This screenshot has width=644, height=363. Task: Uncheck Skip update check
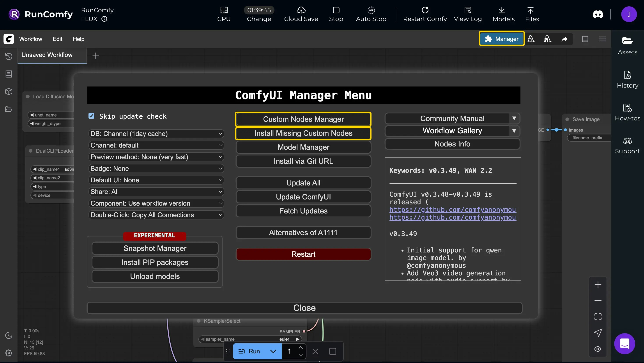(92, 116)
